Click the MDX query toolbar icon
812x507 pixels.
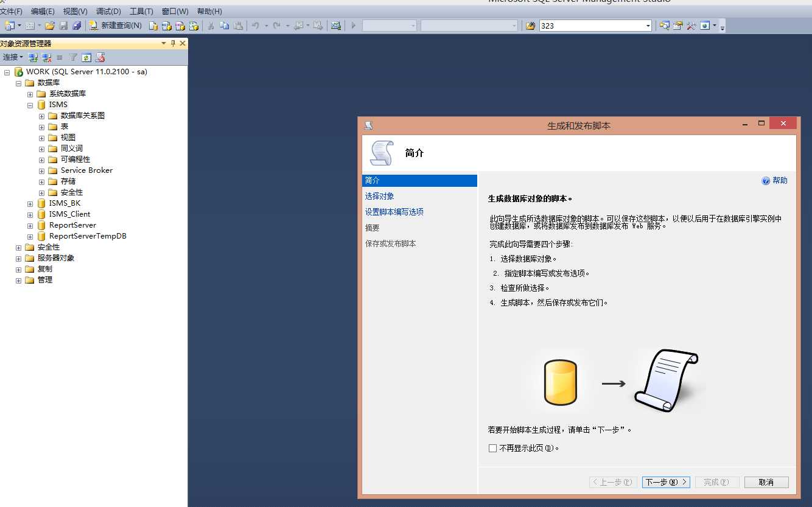[x=167, y=26]
